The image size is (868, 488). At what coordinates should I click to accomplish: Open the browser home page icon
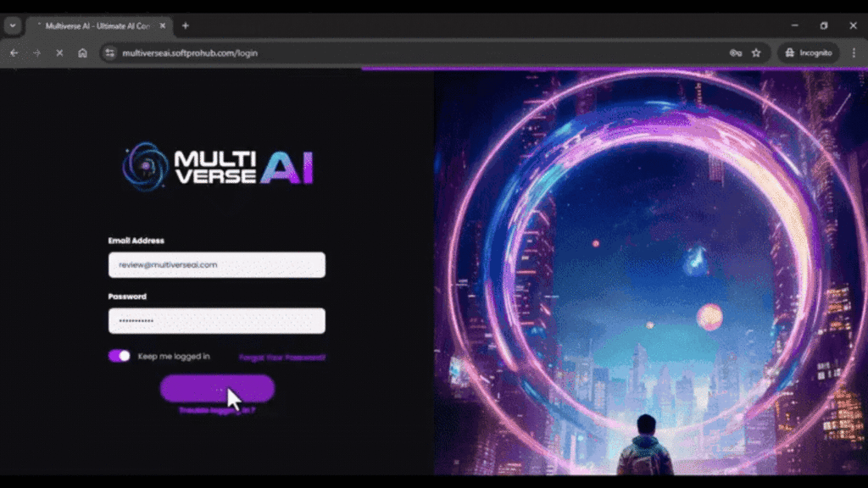tap(81, 53)
